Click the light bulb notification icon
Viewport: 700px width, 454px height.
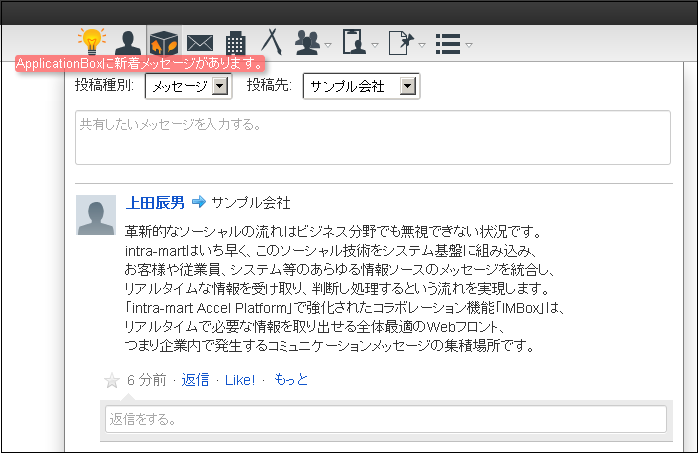pyautogui.click(x=92, y=41)
